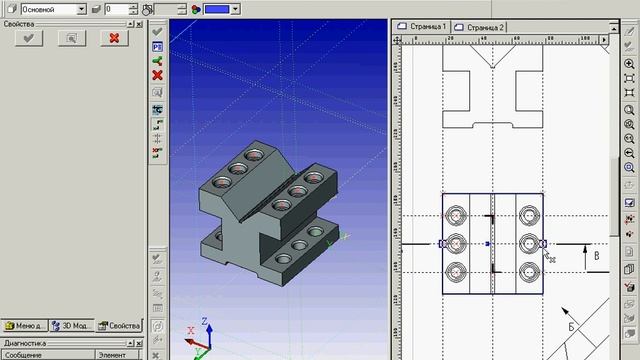Click the red X cancel icon in the automenu

(x=157, y=76)
